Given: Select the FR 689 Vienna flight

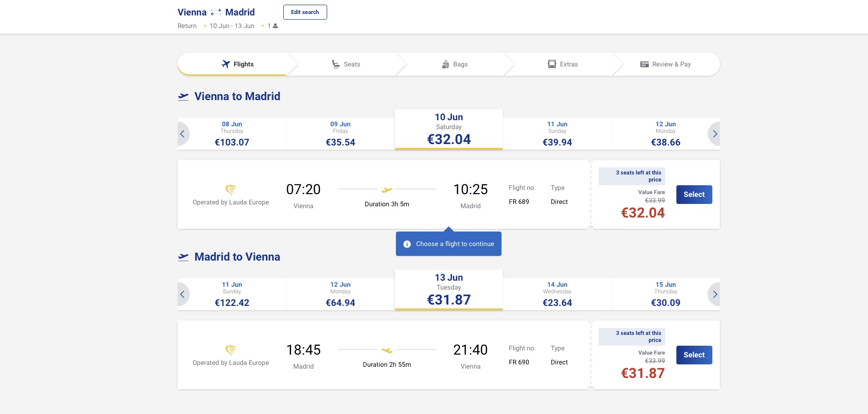Looking at the screenshot, I should pyautogui.click(x=694, y=195).
